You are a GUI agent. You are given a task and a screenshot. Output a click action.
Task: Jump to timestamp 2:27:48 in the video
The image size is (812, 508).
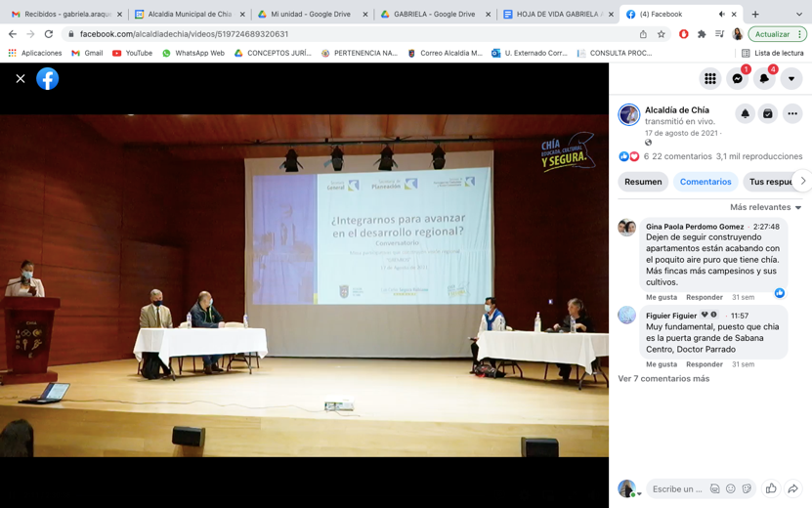[766, 227]
